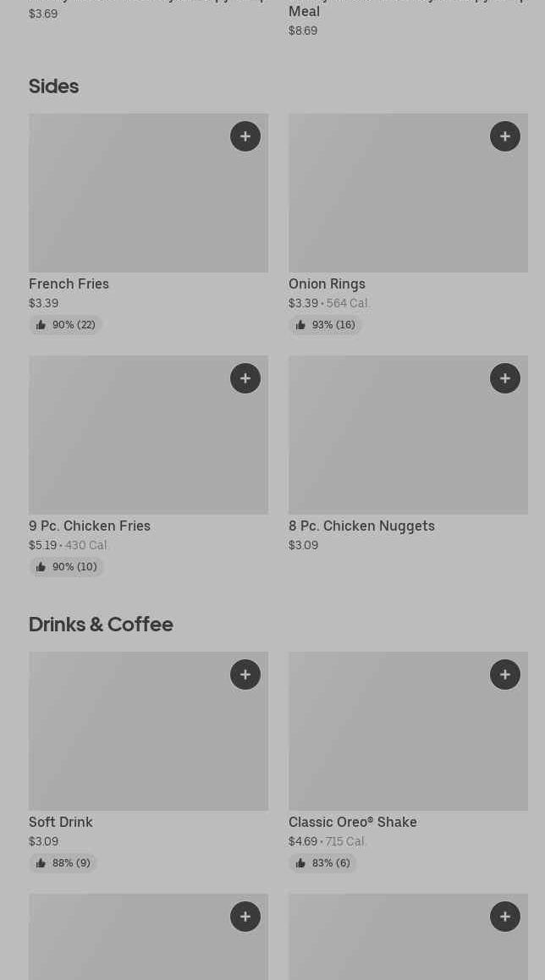Add Soft Drink using plus icon

point(245,674)
